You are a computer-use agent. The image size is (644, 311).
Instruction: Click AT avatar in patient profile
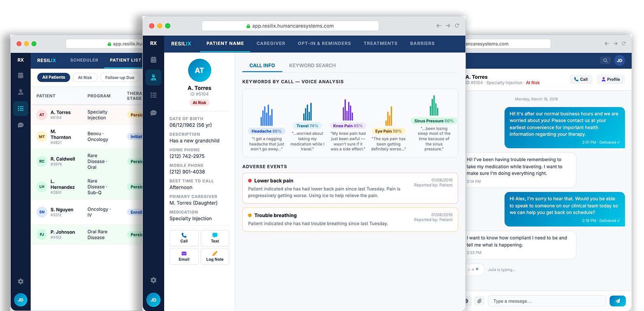[200, 70]
